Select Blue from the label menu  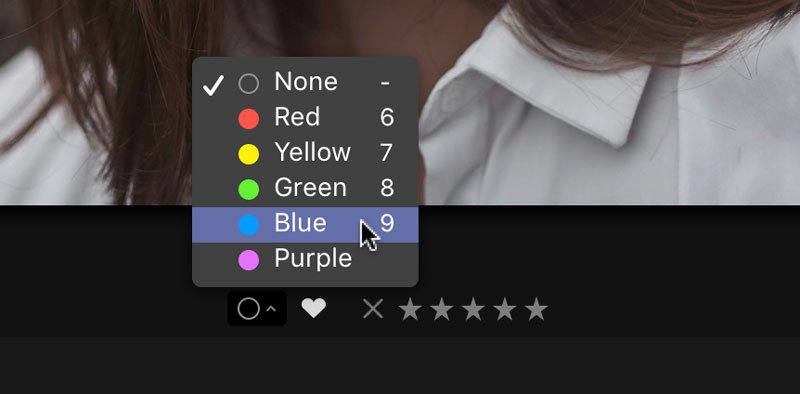(x=305, y=224)
